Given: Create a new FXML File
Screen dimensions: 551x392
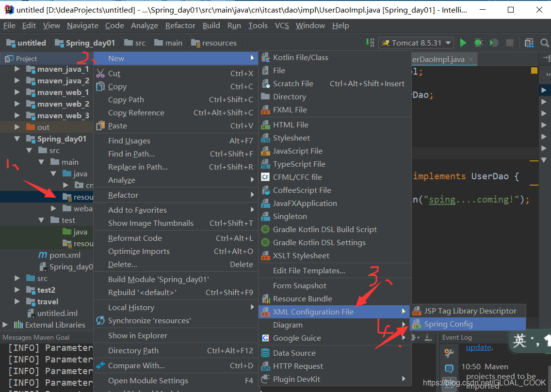Looking at the screenshot, I should point(335,110).
